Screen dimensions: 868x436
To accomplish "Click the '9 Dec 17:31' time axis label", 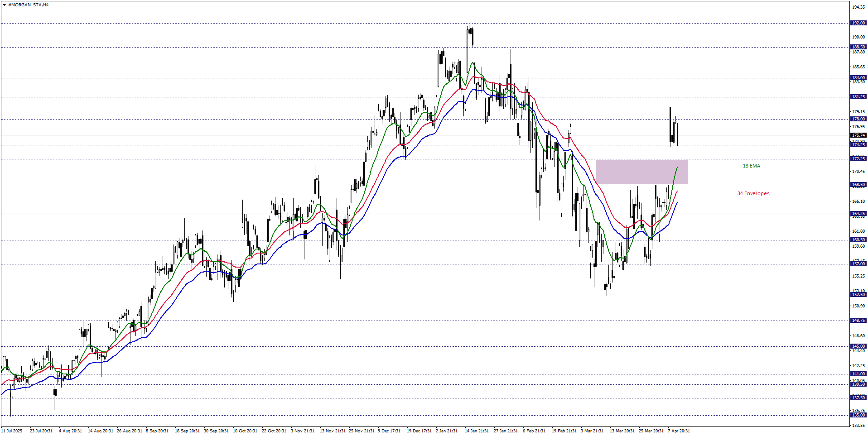I will pyautogui.click(x=389, y=431).
